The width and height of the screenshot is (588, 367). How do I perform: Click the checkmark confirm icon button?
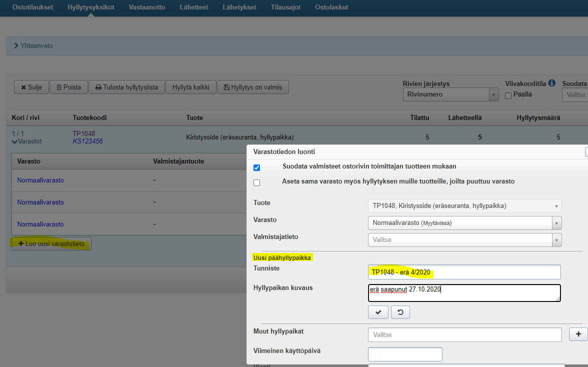(378, 312)
